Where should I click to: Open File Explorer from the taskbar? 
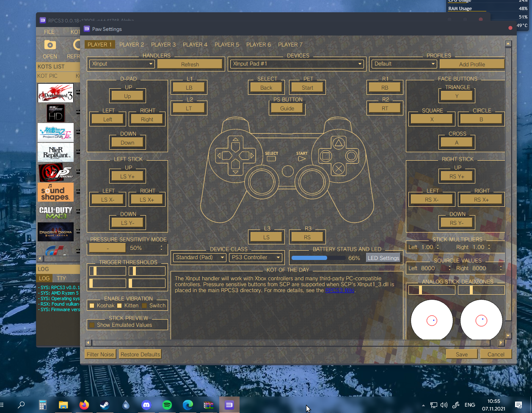click(63, 405)
